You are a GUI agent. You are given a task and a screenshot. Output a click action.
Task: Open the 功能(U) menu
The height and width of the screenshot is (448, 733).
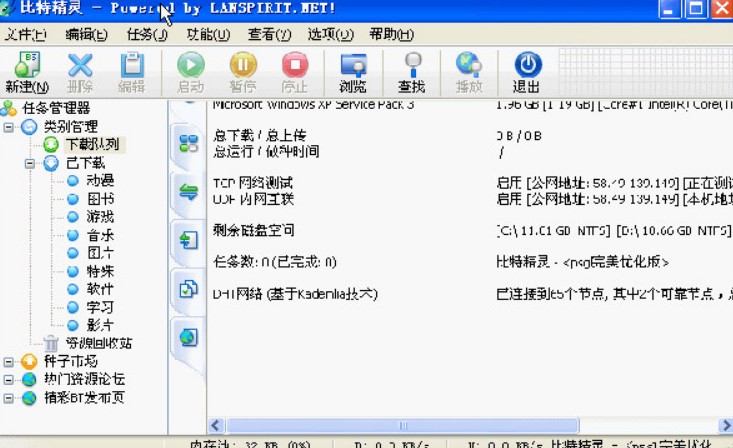[x=208, y=34]
